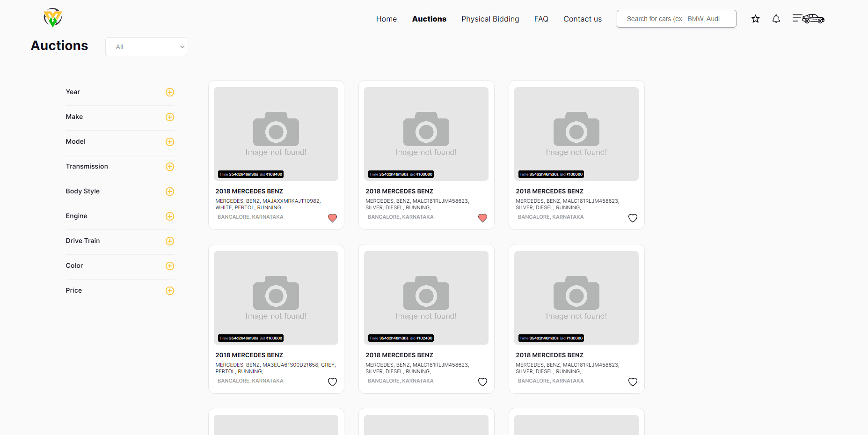The height and width of the screenshot is (435, 868).
Task: Unfavorite the red-hearted silver diesel Mercedes
Action: tap(482, 218)
